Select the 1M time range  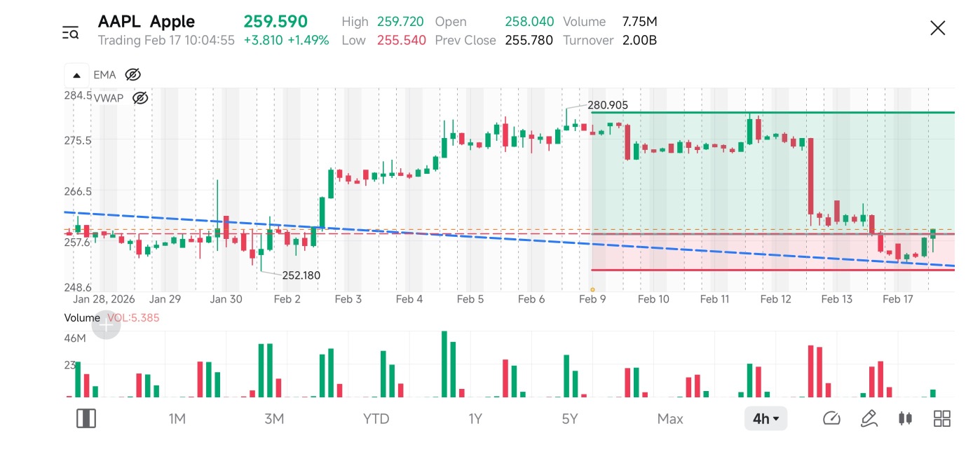click(177, 419)
